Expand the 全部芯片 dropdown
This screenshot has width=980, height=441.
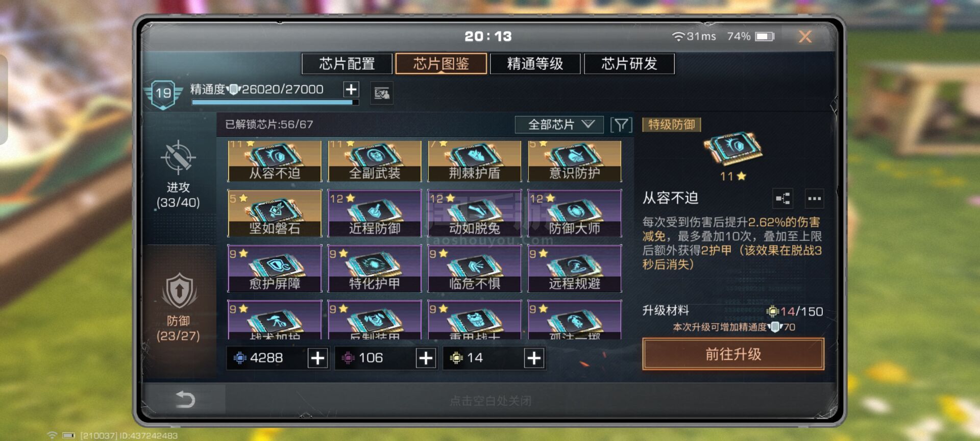click(559, 125)
